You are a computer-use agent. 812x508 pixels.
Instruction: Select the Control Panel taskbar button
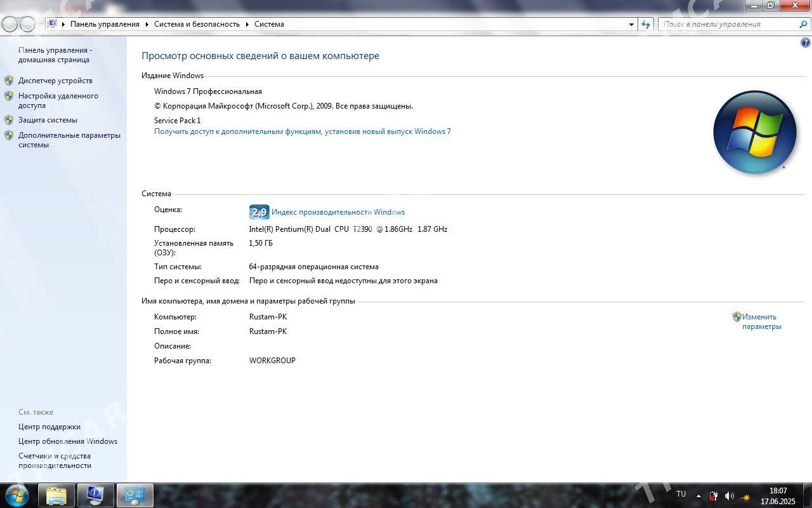(x=134, y=495)
